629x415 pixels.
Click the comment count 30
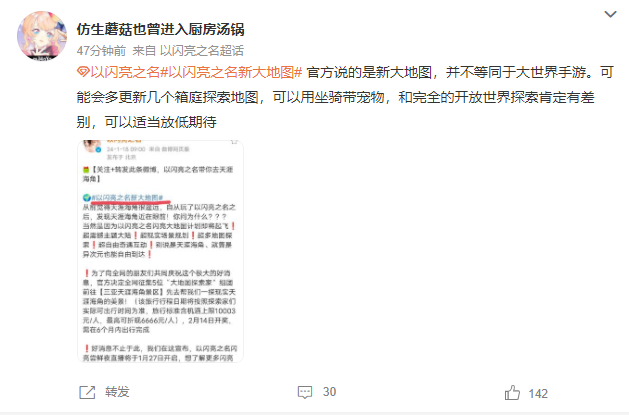point(329,392)
